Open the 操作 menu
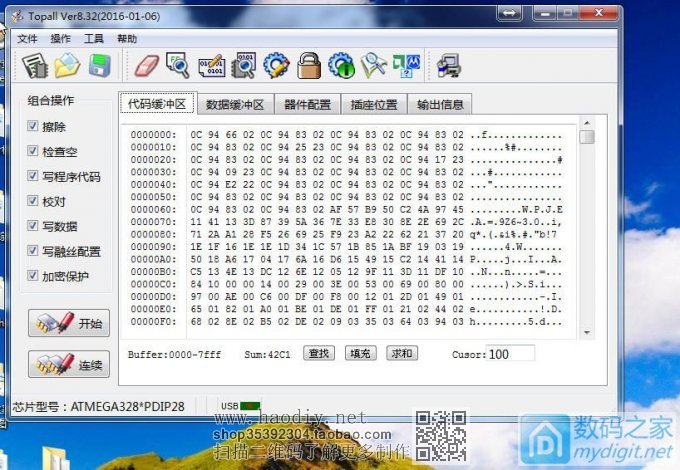The image size is (680, 470). point(61,38)
